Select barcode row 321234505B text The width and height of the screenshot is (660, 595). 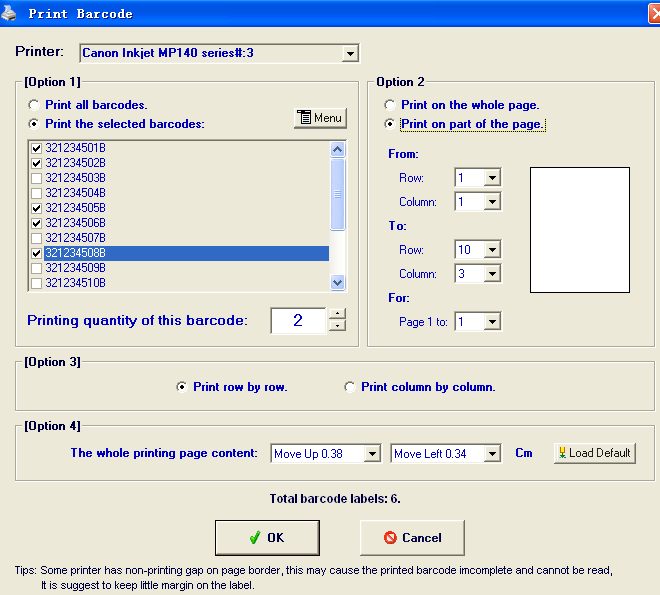tap(75, 208)
